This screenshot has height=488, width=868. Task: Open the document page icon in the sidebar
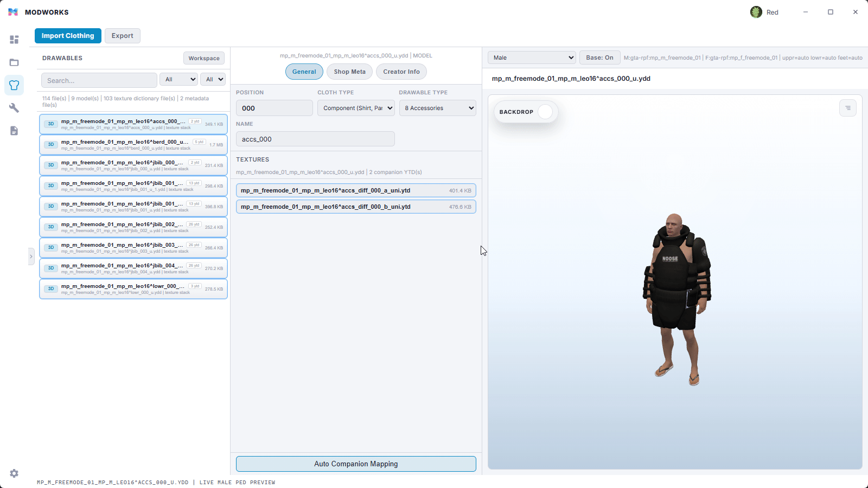pyautogui.click(x=14, y=131)
